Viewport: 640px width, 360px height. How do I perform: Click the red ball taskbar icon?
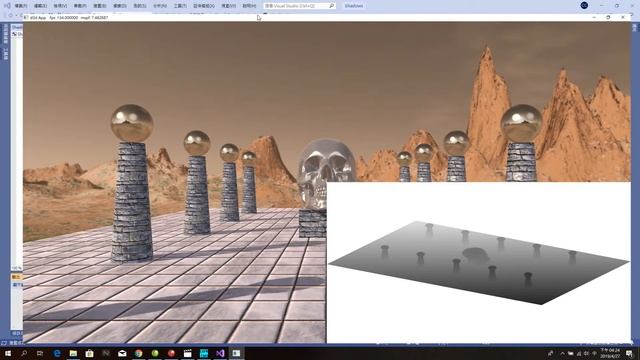(x=171, y=353)
